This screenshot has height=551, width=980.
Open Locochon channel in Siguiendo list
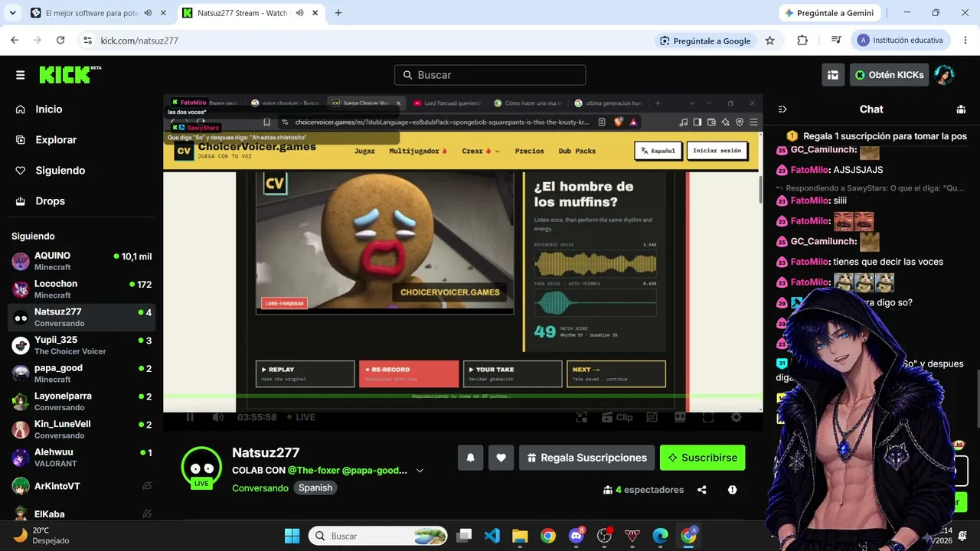click(x=81, y=289)
